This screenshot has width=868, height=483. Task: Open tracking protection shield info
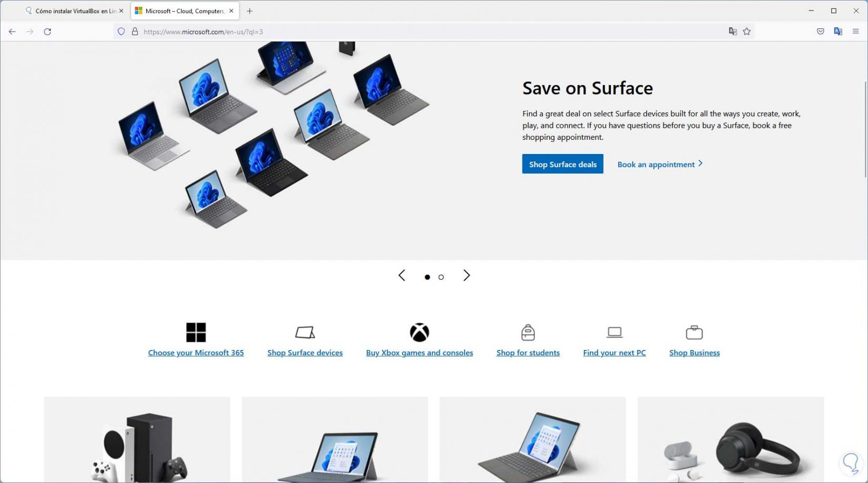(122, 32)
